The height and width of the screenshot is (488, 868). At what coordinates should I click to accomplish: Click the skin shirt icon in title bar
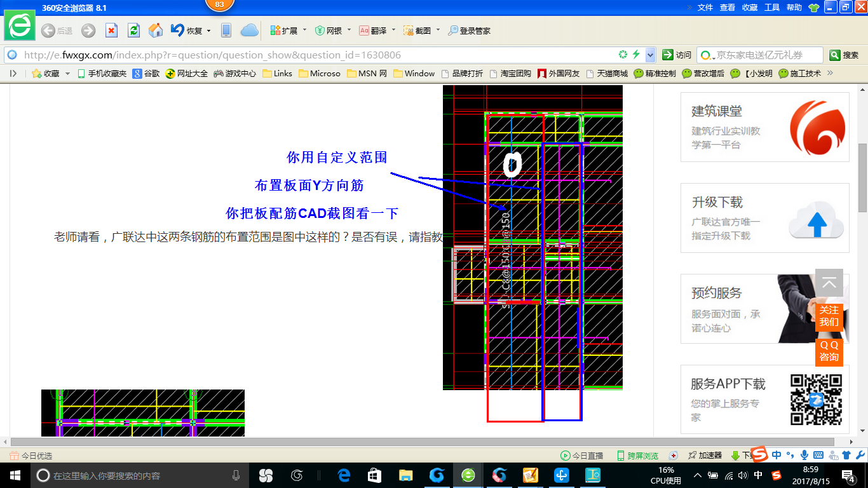click(815, 8)
